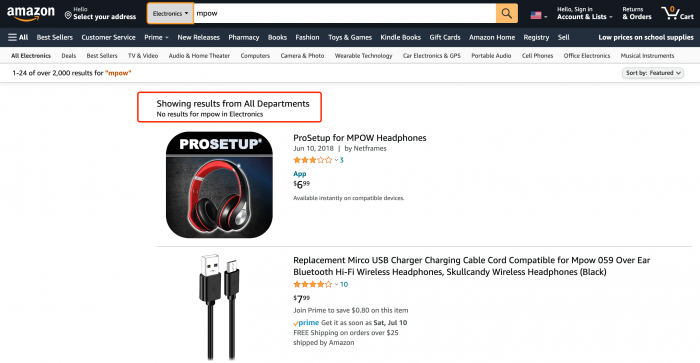
Task: Go to the Gift Cards menu item
Action: pyautogui.click(x=445, y=38)
